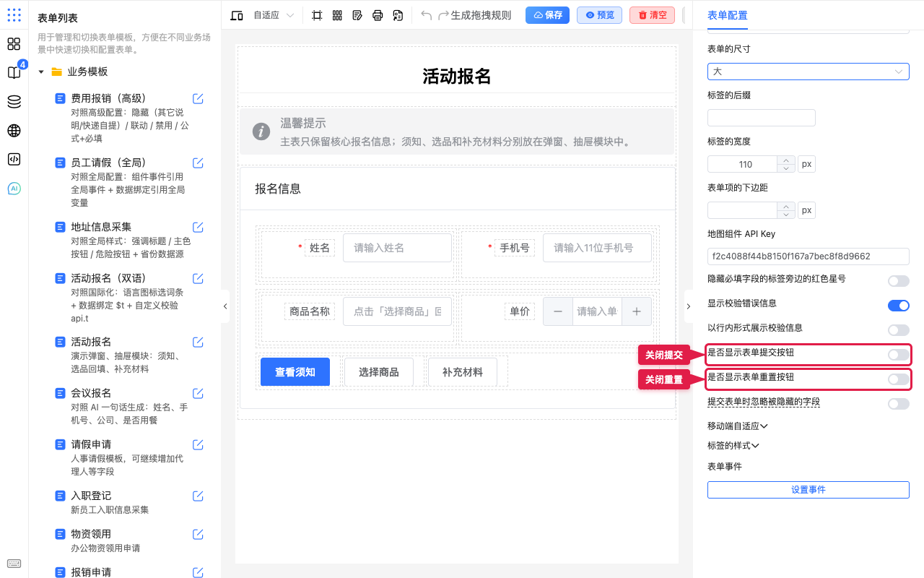
Task: Open the 自适应 screen size dropdown
Action: 274,15
